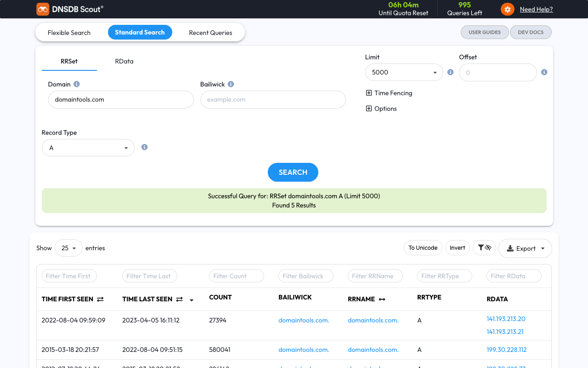The height and width of the screenshot is (368, 588).
Task: Toggle the Invert filter button
Action: (x=457, y=248)
